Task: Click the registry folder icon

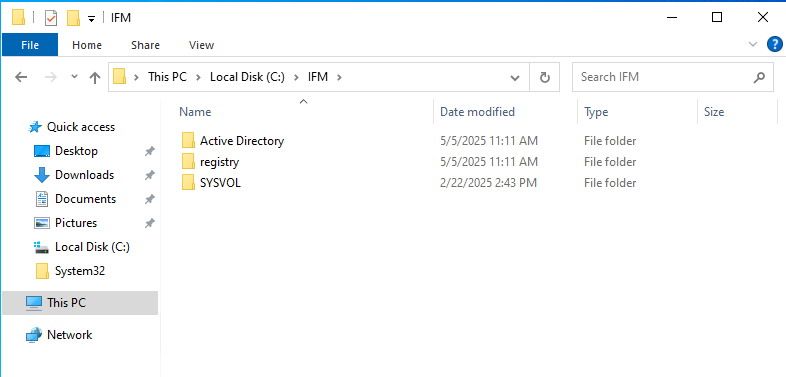Action: click(188, 161)
